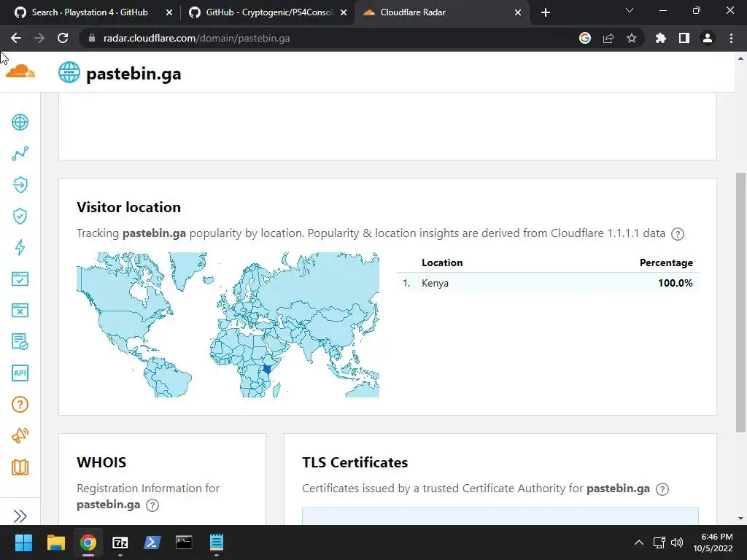The image size is (747, 560).
Task: Expand the sidebar with double chevron
Action: click(x=20, y=516)
